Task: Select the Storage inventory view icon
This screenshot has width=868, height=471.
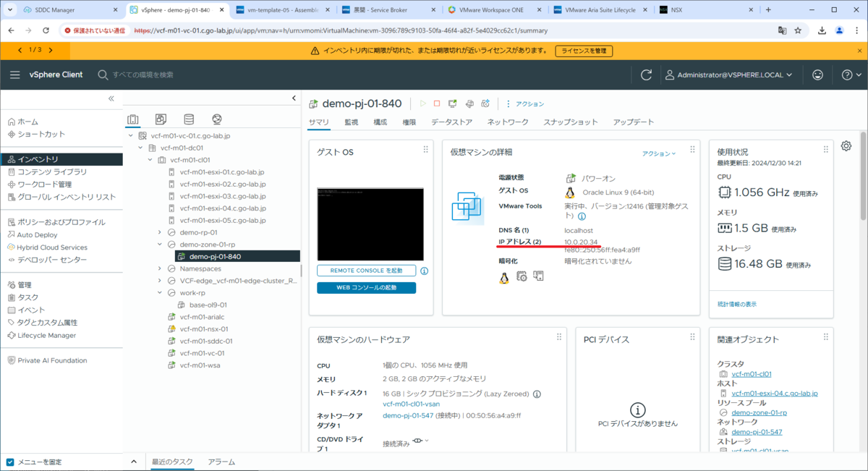Action: click(x=189, y=119)
